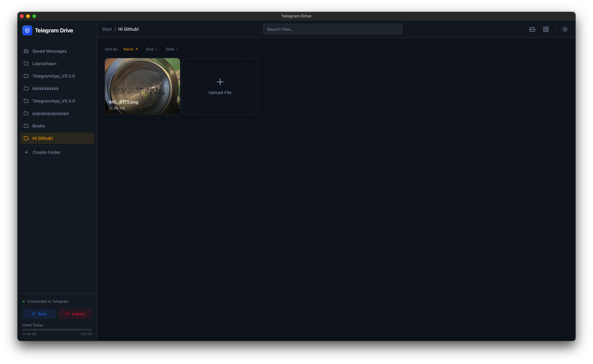The width and height of the screenshot is (593, 364).
Task: Sort files by Date
Action: click(172, 49)
